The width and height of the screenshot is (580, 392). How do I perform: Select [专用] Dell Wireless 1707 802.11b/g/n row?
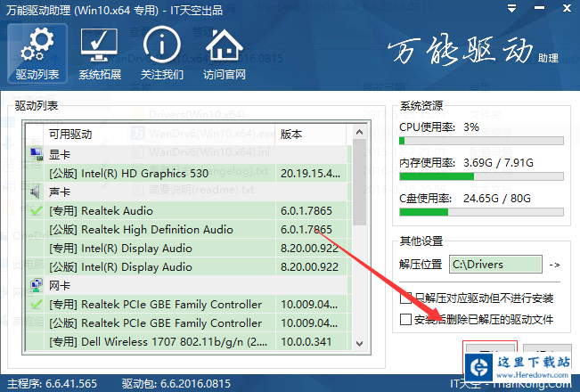tap(187, 341)
